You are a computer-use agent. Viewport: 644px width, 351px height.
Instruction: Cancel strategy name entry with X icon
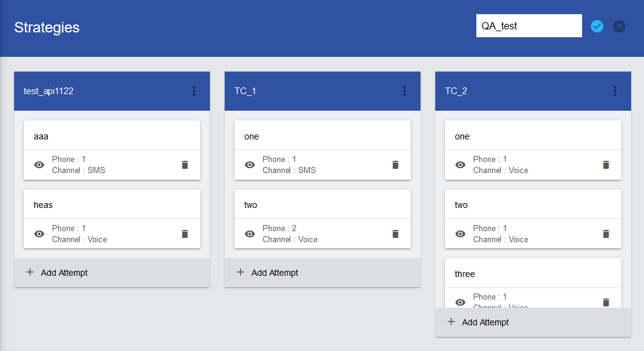[619, 26]
